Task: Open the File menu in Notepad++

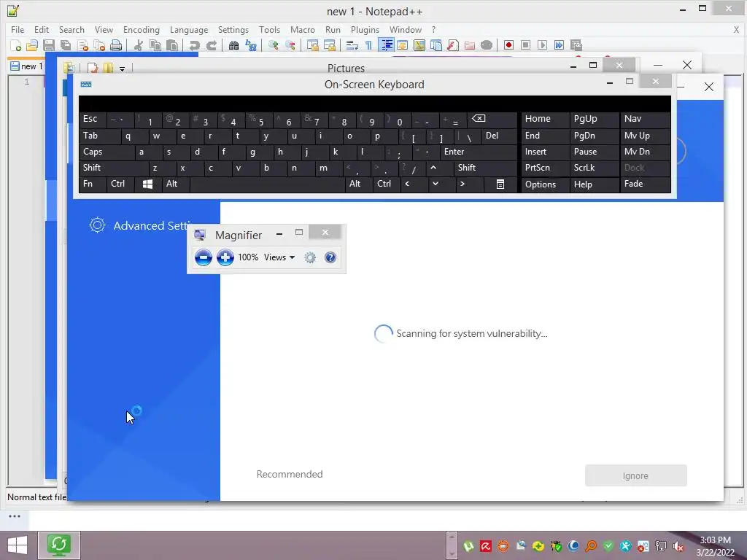Action: click(x=18, y=29)
